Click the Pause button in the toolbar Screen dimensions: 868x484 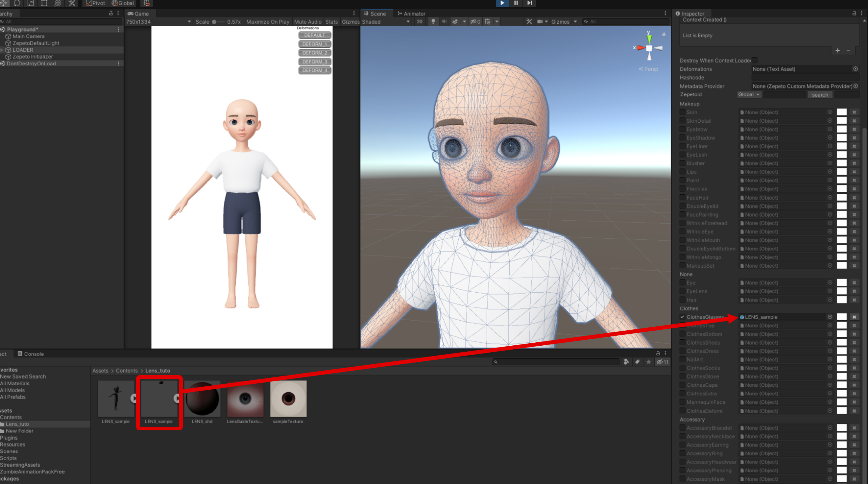(x=516, y=3)
